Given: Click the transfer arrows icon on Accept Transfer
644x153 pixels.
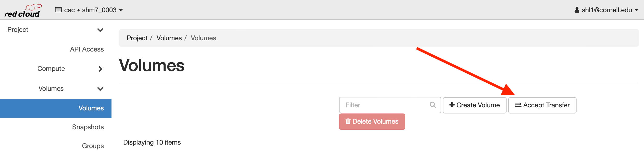Looking at the screenshot, I should [x=518, y=105].
